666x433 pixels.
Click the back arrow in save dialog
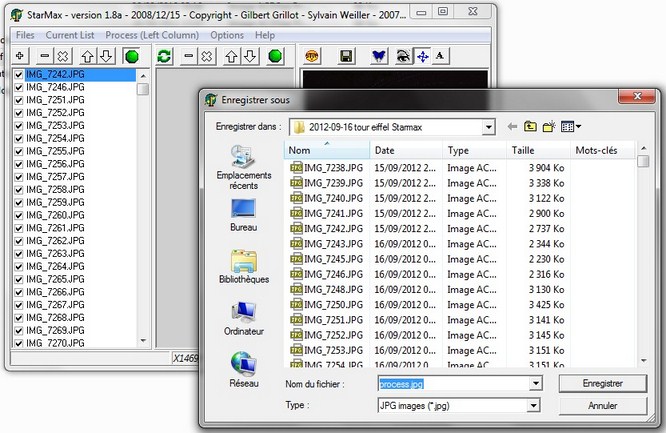coord(512,127)
